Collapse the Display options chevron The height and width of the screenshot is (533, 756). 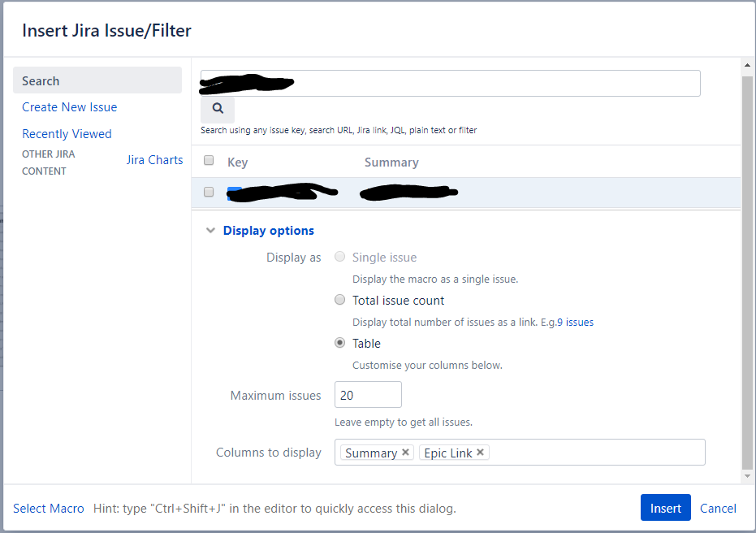click(x=210, y=231)
